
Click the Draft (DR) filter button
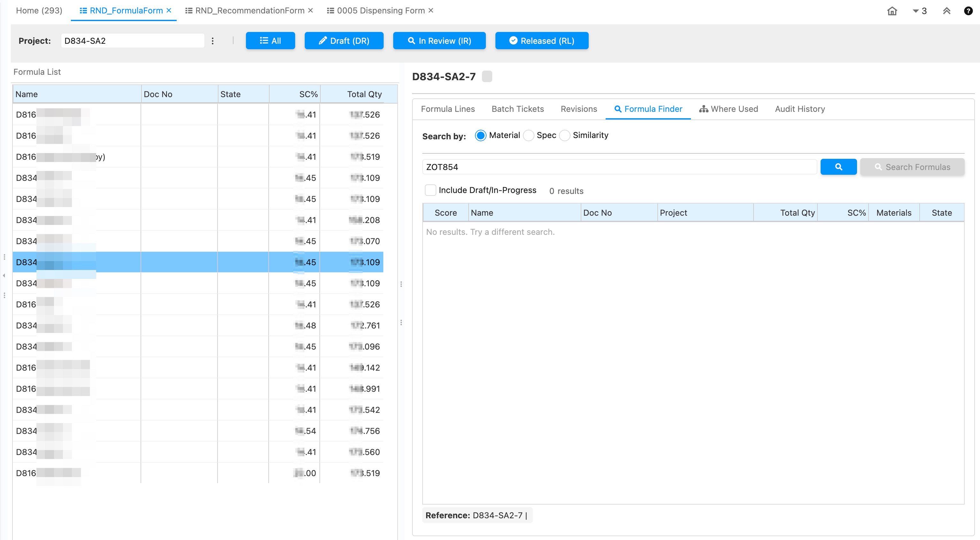(x=343, y=41)
